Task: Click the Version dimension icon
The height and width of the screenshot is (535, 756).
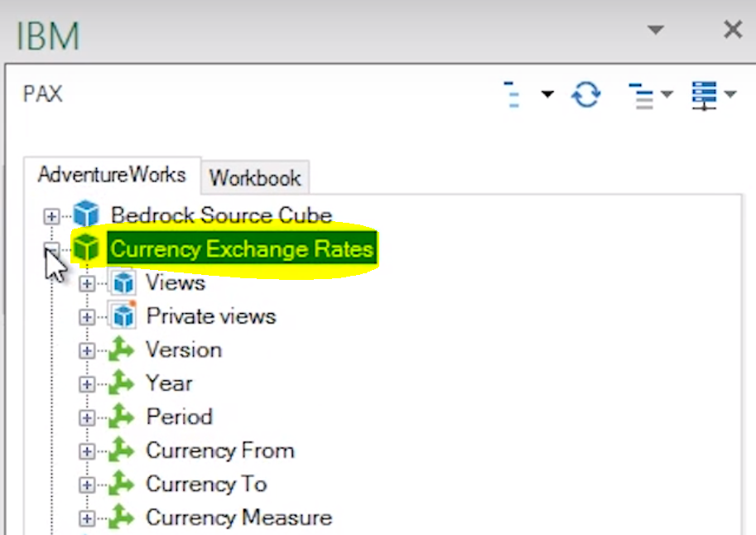Action: pyautogui.click(x=121, y=349)
